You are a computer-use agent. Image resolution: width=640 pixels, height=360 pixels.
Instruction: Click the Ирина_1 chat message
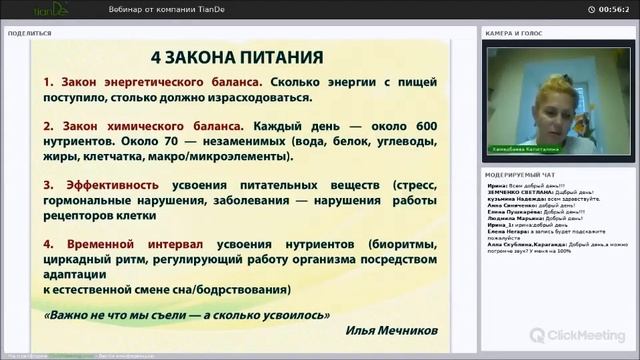[x=527, y=225]
